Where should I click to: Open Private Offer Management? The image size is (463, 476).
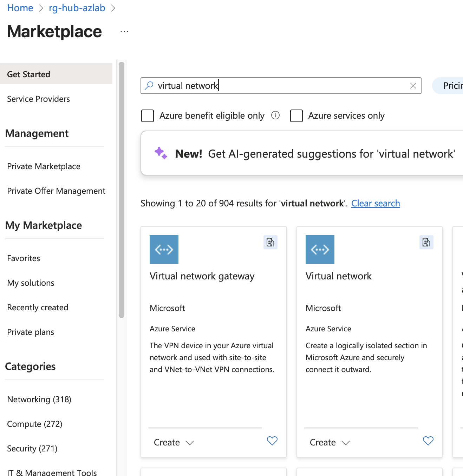[56, 191]
